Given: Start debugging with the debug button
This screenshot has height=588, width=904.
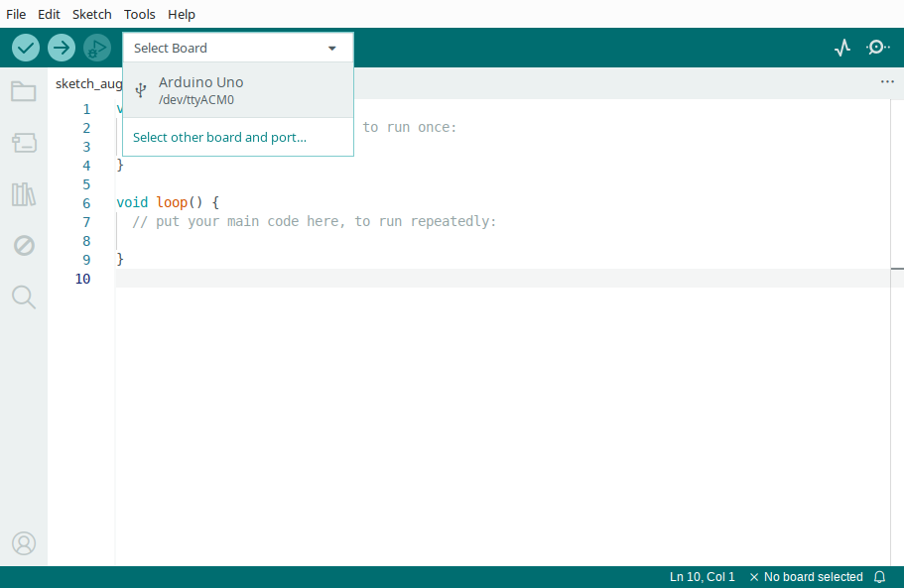Looking at the screenshot, I should pyautogui.click(x=97, y=48).
